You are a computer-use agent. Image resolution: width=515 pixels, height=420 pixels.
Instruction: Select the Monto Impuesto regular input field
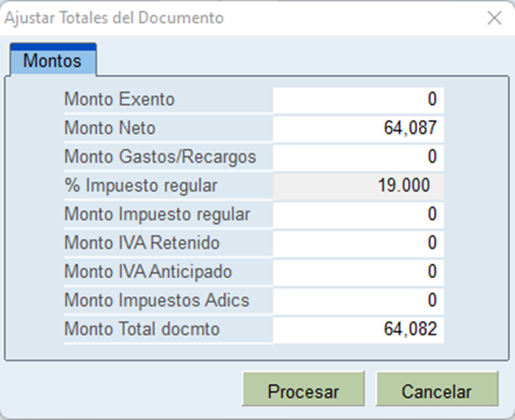(x=358, y=214)
